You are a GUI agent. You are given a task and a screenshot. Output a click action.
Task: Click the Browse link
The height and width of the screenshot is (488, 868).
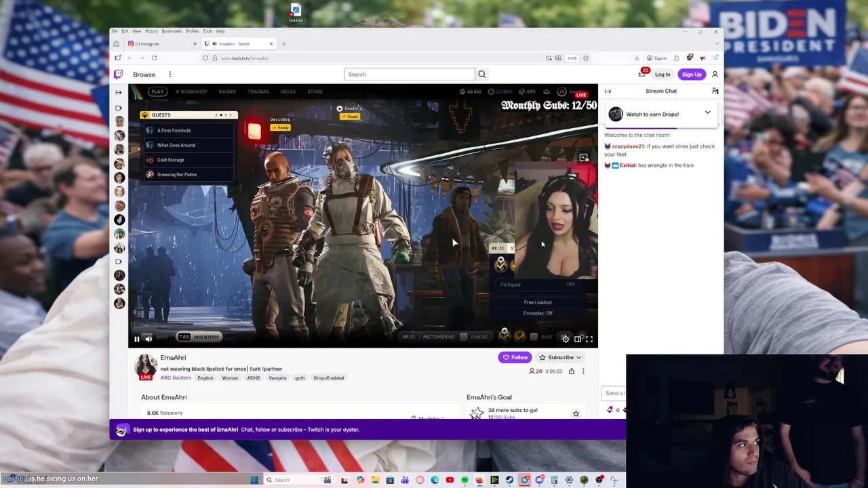click(144, 75)
